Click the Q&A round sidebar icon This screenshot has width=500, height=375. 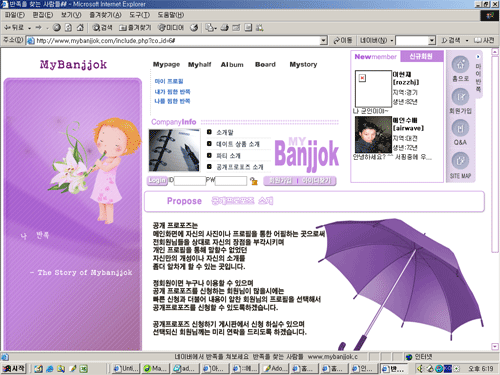[460, 128]
